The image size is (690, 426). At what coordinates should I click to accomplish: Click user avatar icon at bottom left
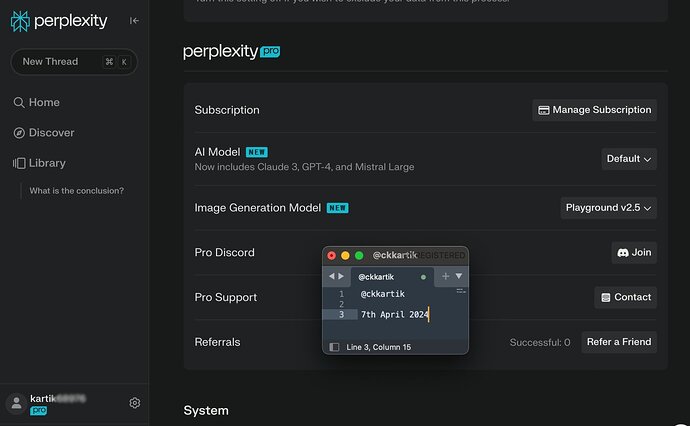16,403
